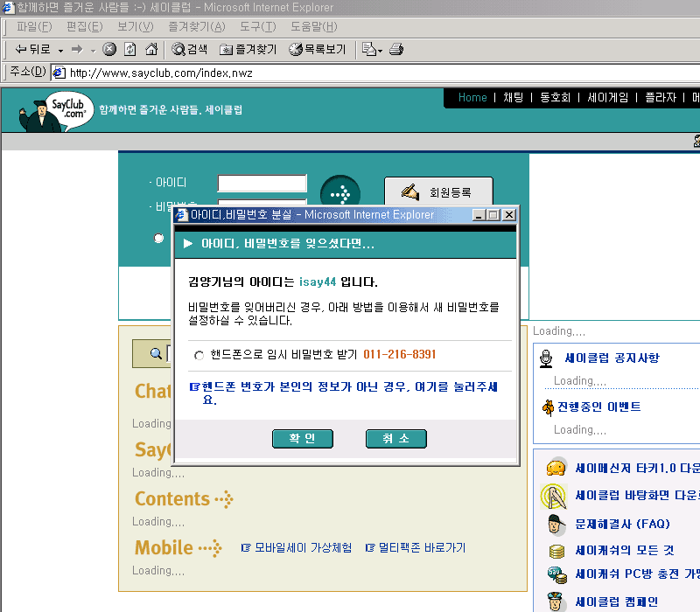Click the magnifier search icon on page

coord(156,353)
